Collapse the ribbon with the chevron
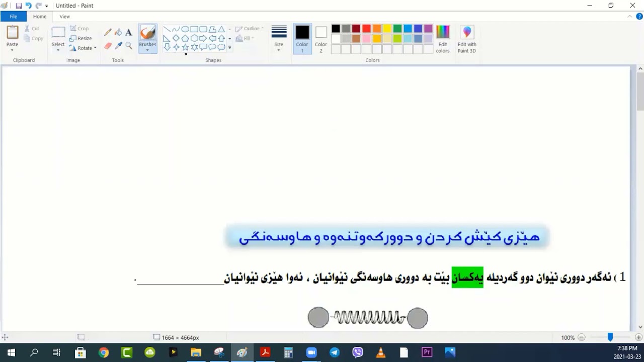 [x=629, y=17]
